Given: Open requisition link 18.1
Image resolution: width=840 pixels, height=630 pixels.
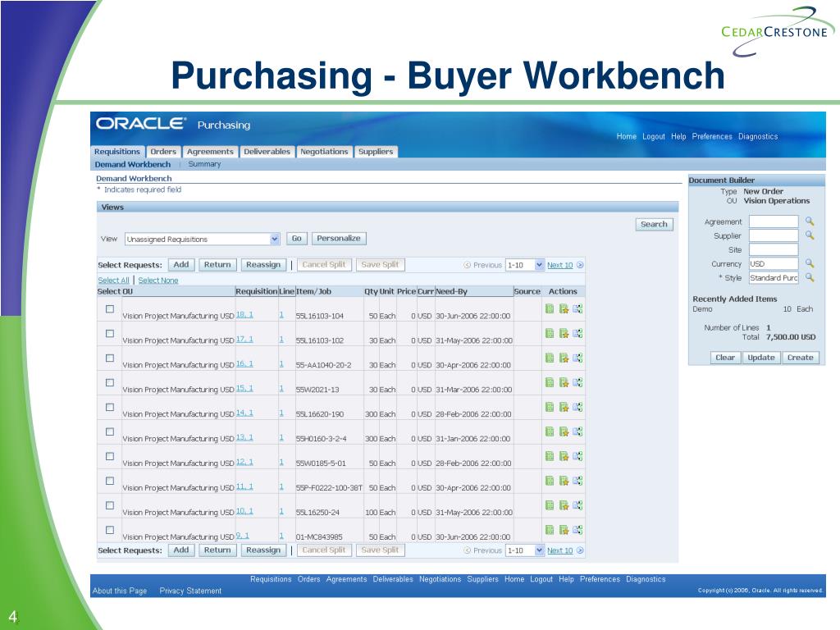Looking at the screenshot, I should point(244,314).
